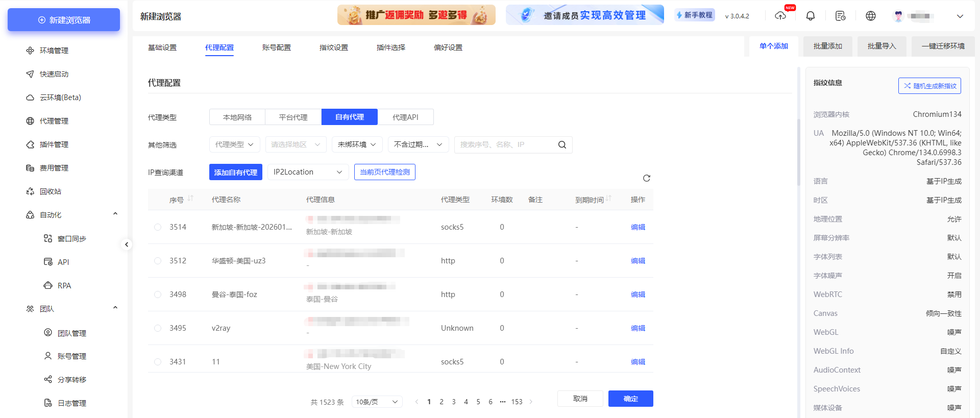This screenshot has width=980, height=418.
Task: Go to next page arrow in pagination
Action: click(x=531, y=402)
